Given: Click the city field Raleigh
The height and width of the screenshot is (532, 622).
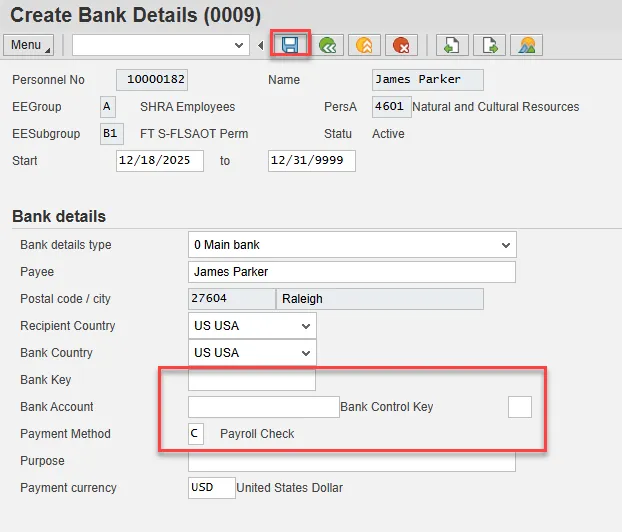Looking at the screenshot, I should [x=380, y=299].
